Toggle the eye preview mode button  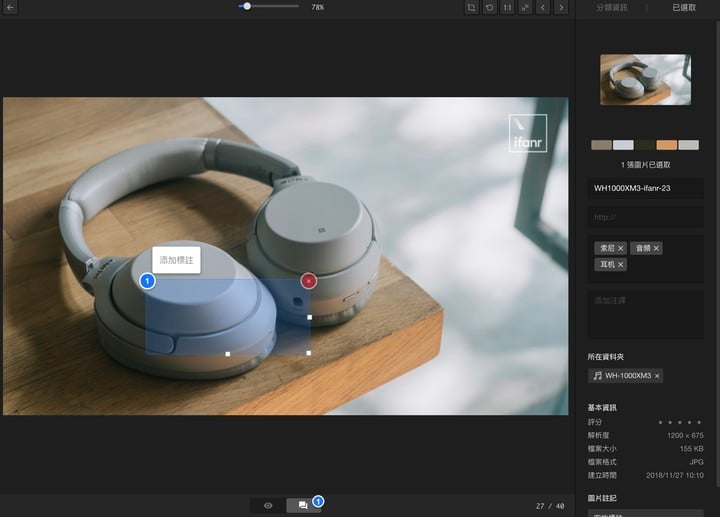pyautogui.click(x=268, y=506)
